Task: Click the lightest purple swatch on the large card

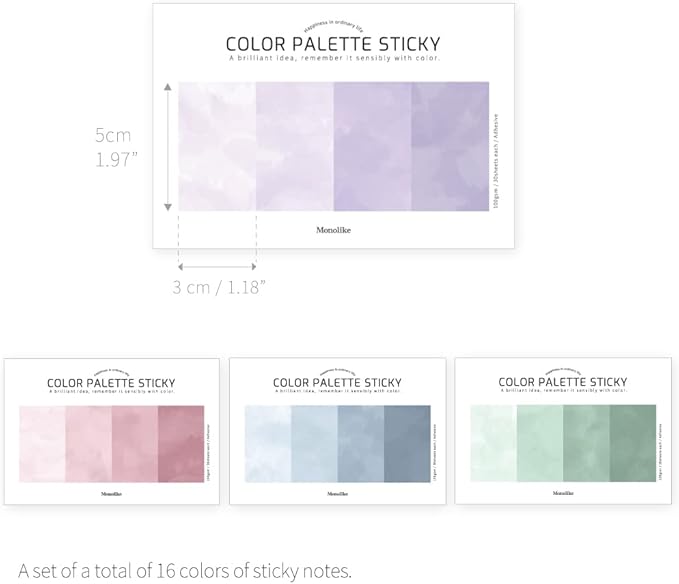Action: [217, 146]
